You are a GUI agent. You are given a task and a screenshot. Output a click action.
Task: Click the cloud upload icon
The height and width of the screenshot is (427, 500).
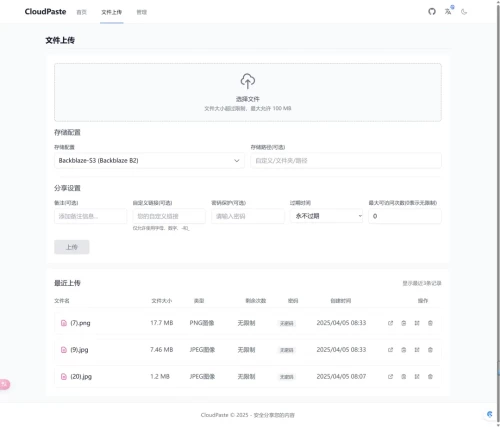(x=248, y=81)
